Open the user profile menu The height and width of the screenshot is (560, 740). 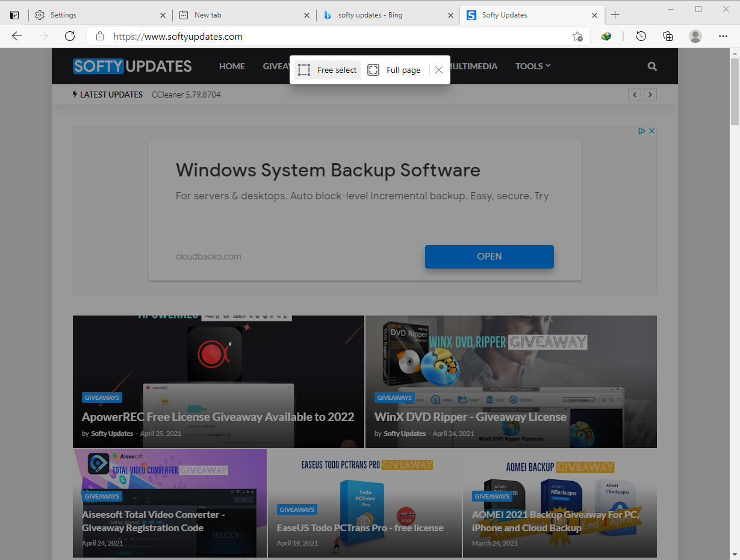[695, 36]
